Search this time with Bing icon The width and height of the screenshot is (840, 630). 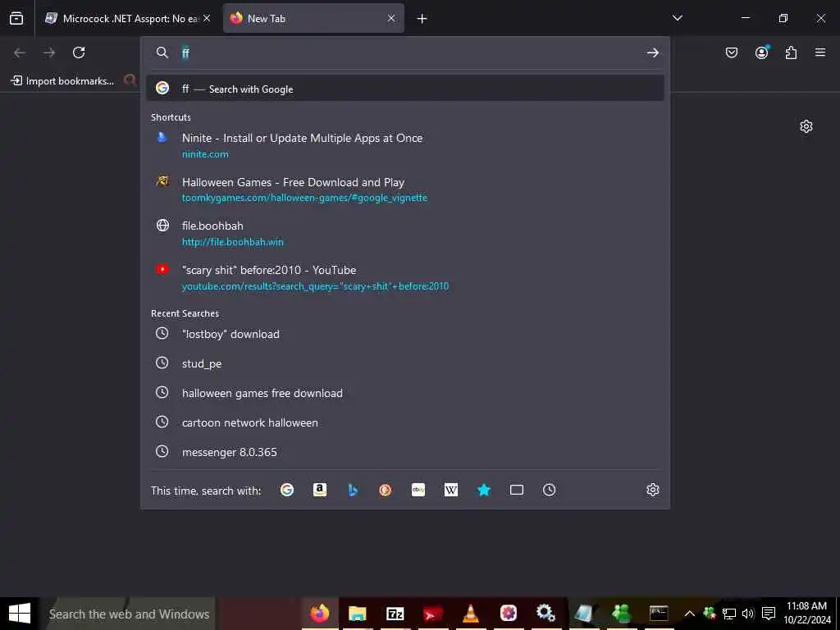point(353,490)
